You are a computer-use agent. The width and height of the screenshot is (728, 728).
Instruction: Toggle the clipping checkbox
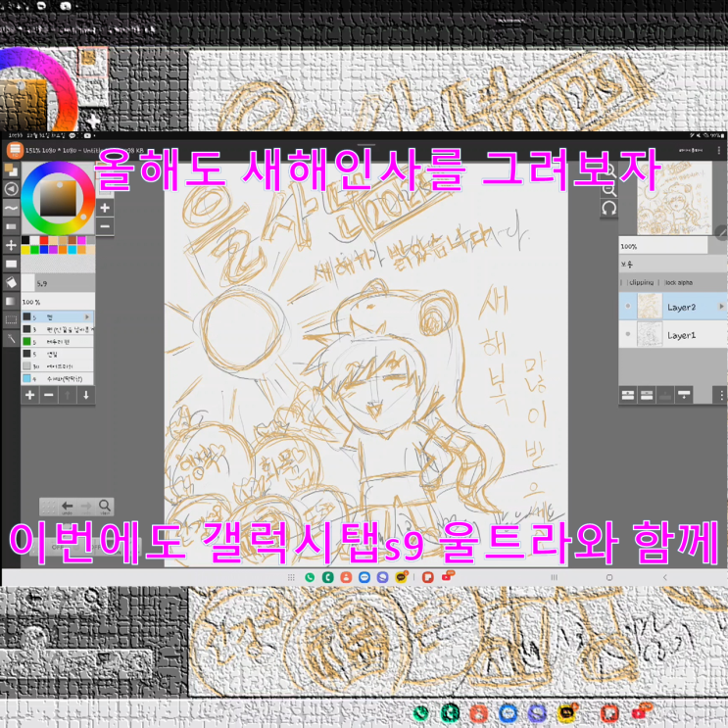(641, 282)
